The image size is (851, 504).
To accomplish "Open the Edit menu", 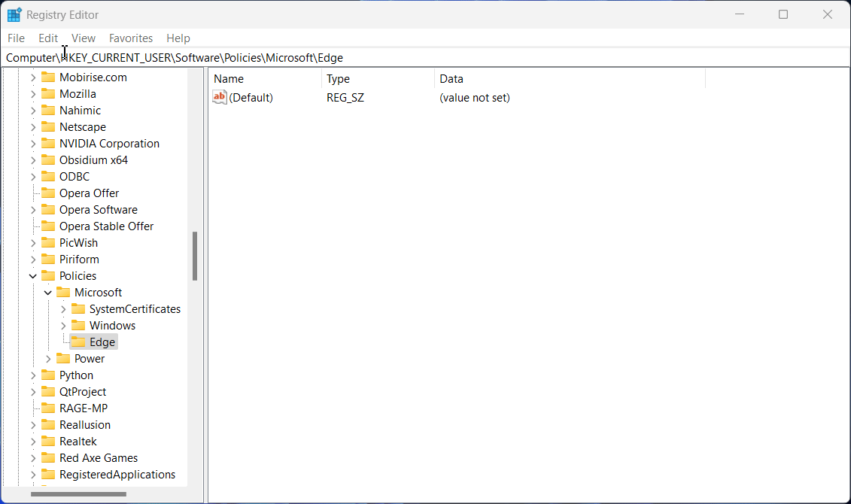I will click(x=47, y=38).
